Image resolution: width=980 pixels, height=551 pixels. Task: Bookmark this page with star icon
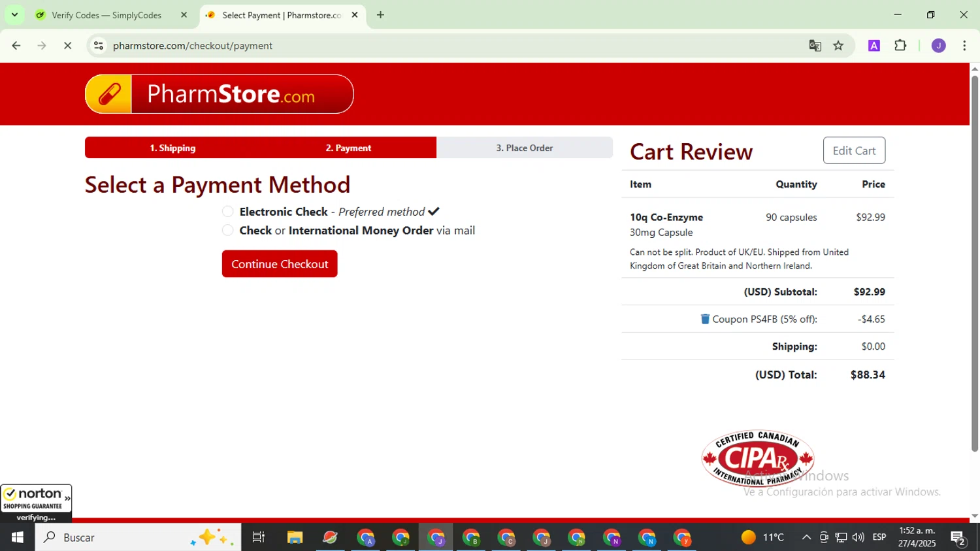click(x=838, y=46)
